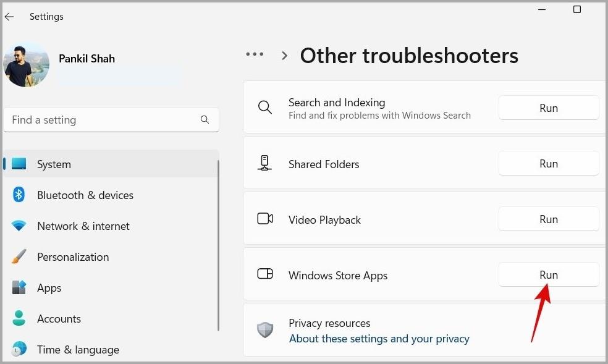The width and height of the screenshot is (608, 364).
Task: Click the Settings window title
Action: [x=46, y=16]
